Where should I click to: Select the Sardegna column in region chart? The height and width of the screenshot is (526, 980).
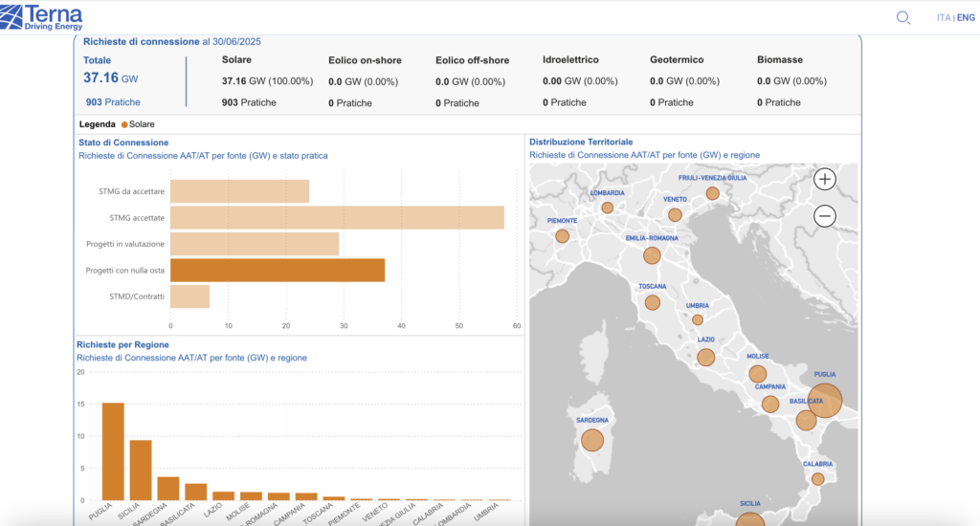coord(168,489)
